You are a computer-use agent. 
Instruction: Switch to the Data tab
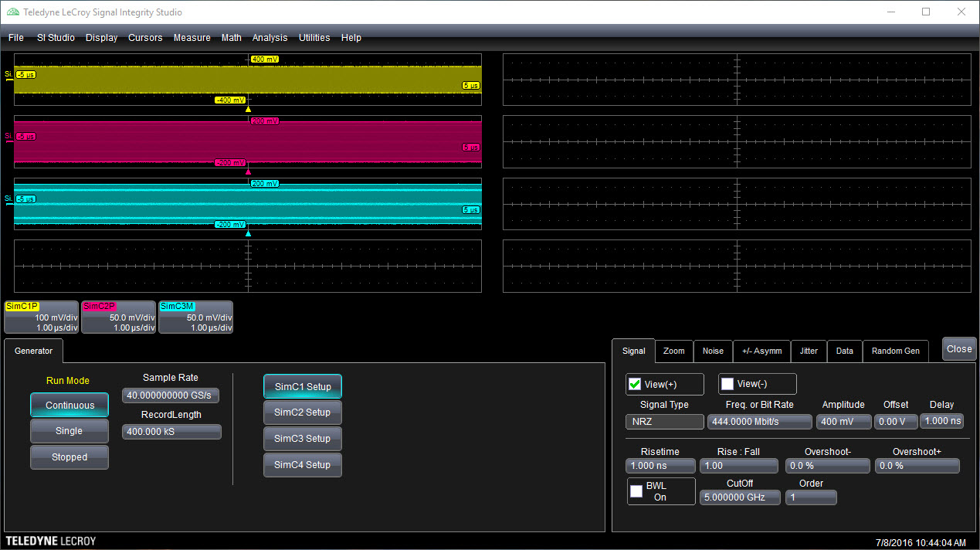pos(845,351)
